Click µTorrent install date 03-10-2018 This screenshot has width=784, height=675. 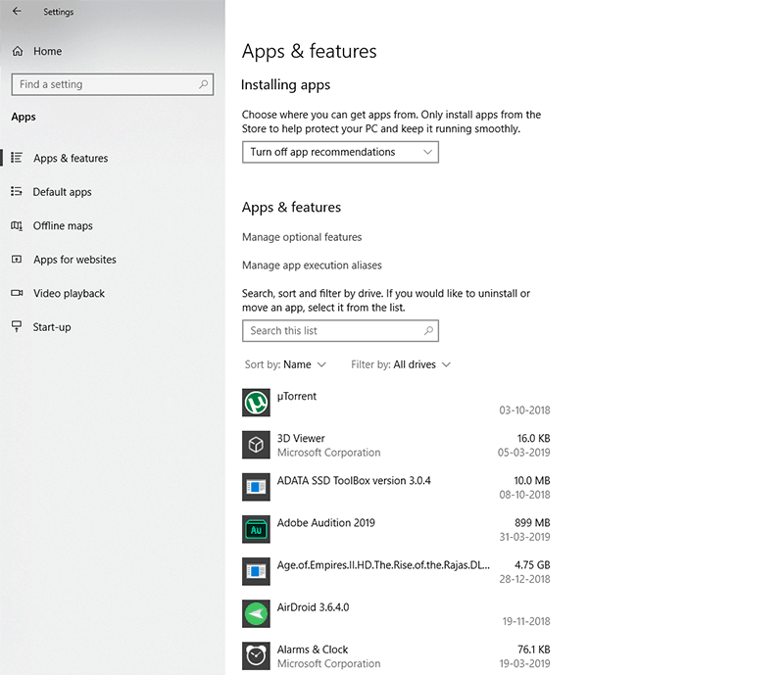click(x=524, y=410)
